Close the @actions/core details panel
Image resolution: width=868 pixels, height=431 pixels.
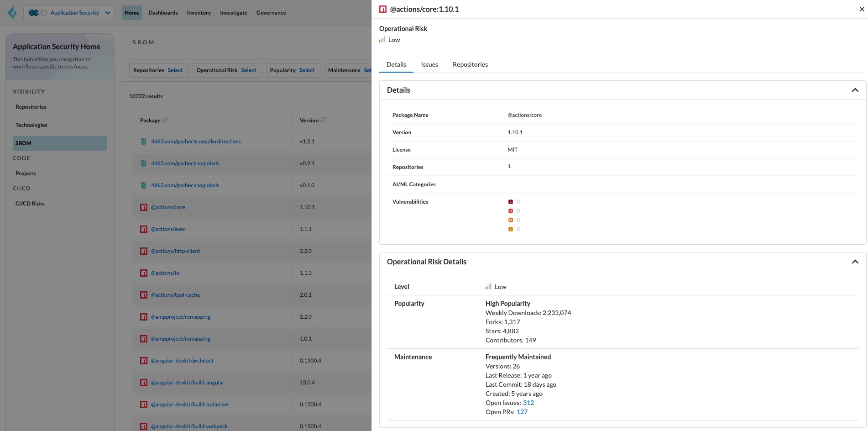[x=862, y=9]
